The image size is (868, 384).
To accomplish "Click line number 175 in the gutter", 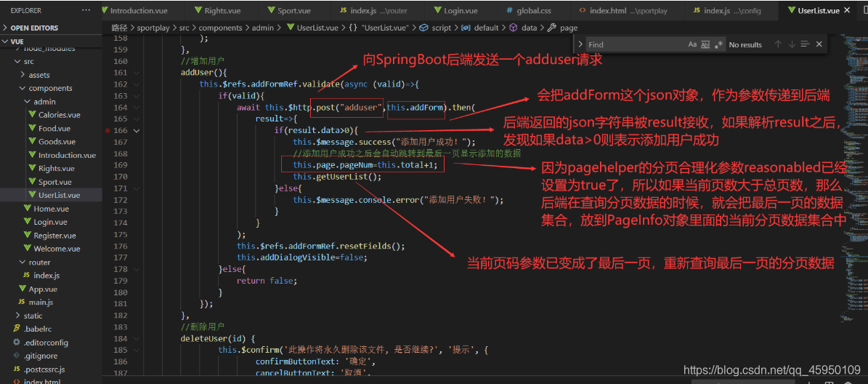I will (120, 234).
